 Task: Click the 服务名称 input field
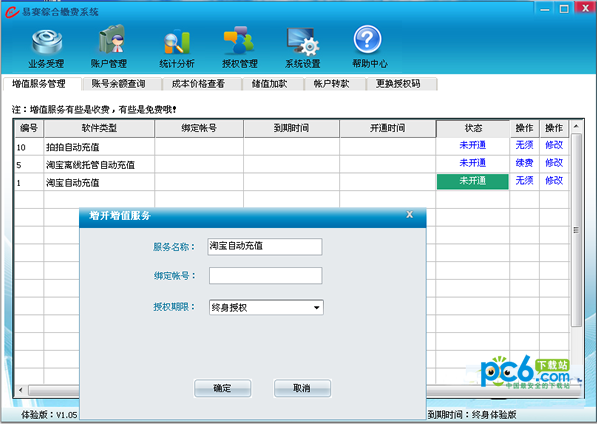point(265,247)
